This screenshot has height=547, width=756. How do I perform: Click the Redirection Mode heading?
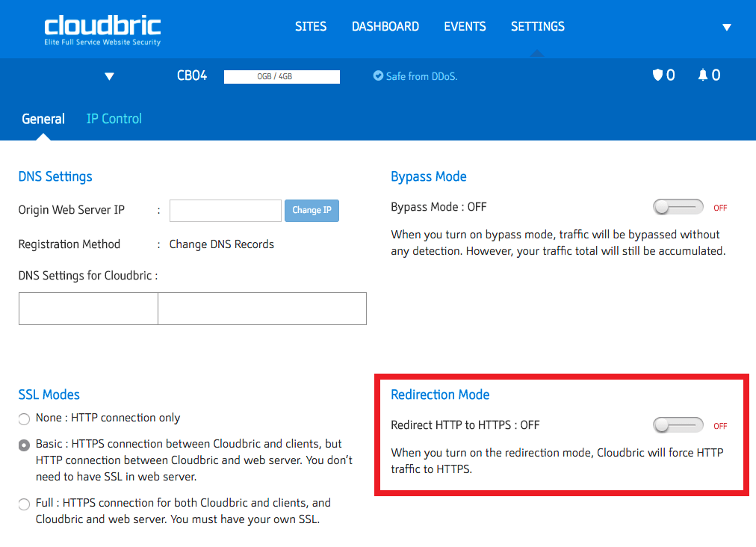pyautogui.click(x=440, y=395)
